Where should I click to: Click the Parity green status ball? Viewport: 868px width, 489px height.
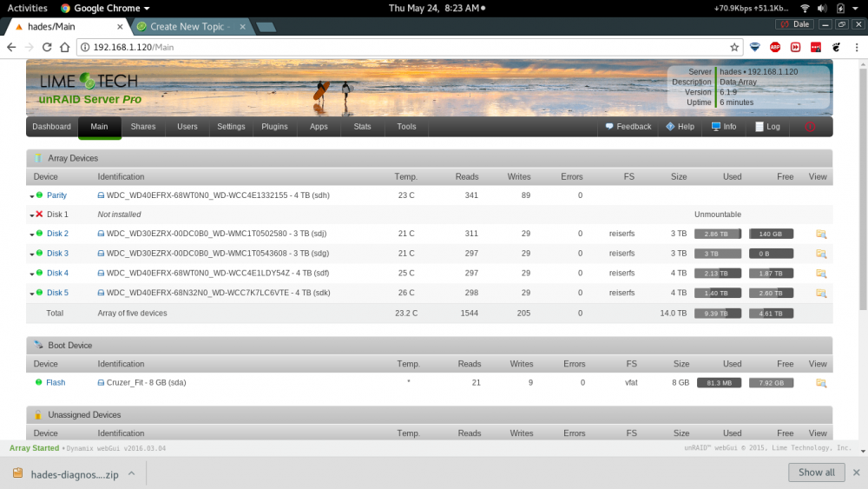tap(39, 195)
